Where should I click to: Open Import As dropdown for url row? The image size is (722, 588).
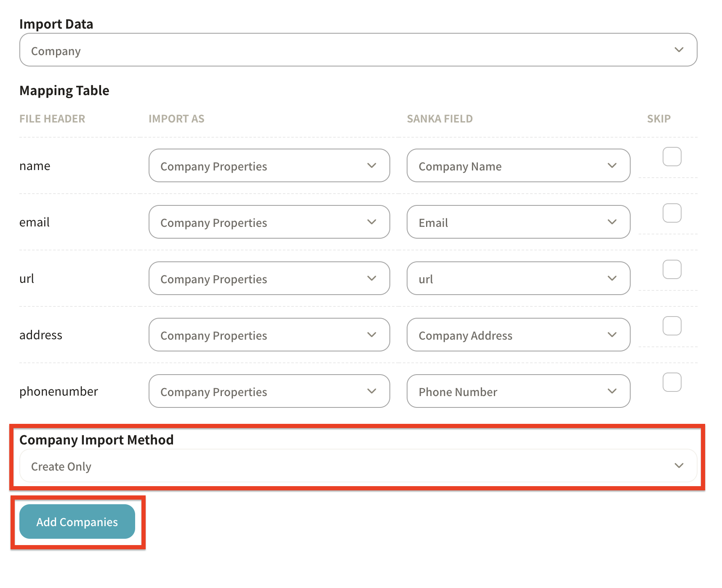pos(269,278)
